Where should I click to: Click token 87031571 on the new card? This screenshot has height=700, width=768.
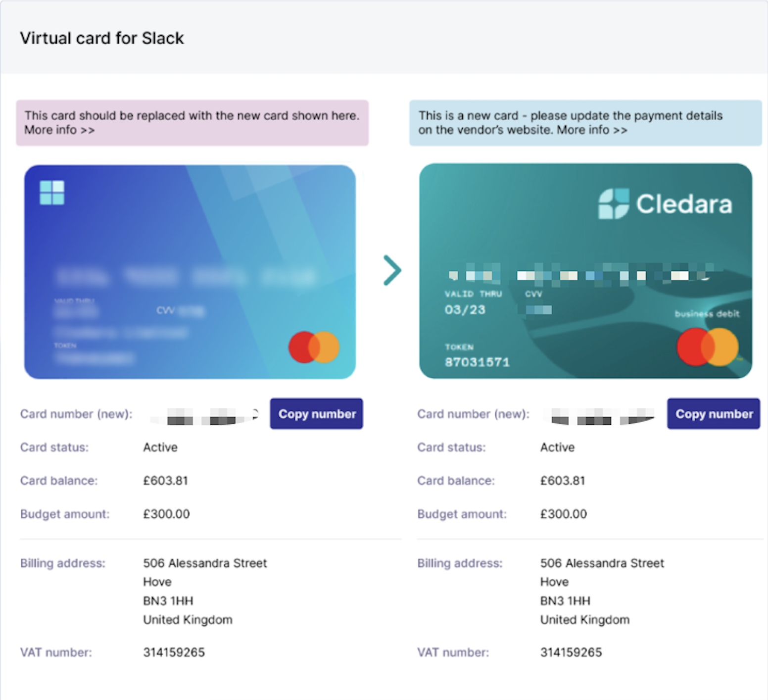click(477, 362)
